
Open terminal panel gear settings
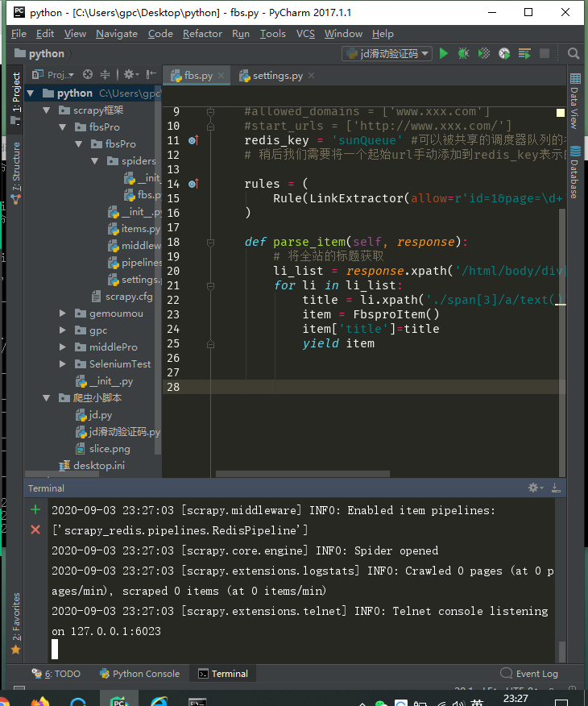coord(536,488)
